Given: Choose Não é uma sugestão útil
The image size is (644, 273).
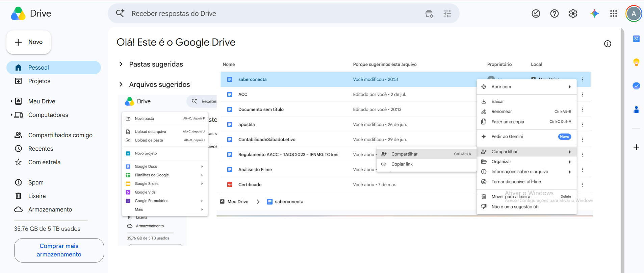Looking at the screenshot, I should (526, 207).
